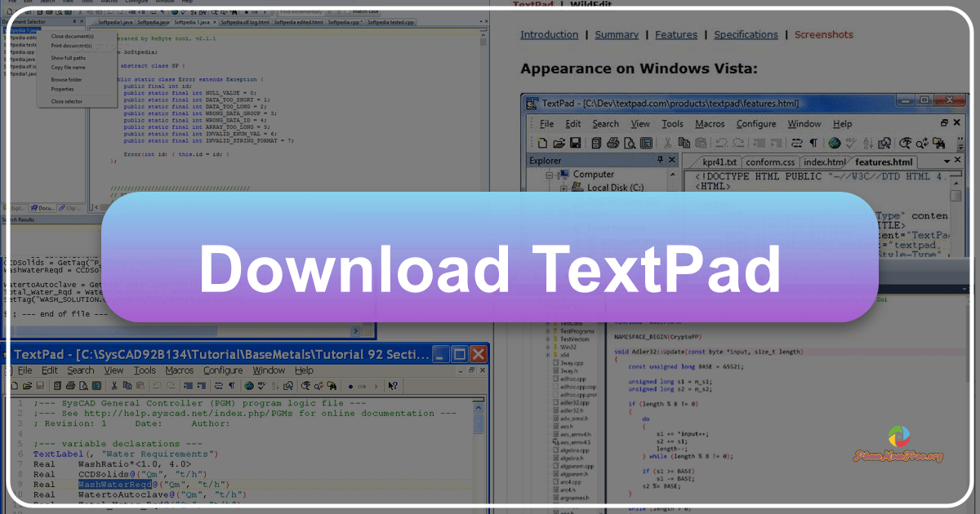
Task: Switch to the conform.css tab
Action: (770, 162)
